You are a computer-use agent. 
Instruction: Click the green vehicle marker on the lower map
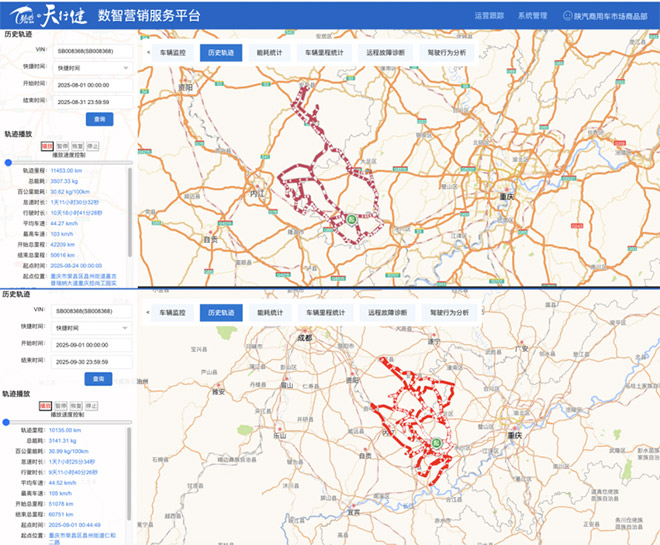pyautogui.click(x=437, y=443)
